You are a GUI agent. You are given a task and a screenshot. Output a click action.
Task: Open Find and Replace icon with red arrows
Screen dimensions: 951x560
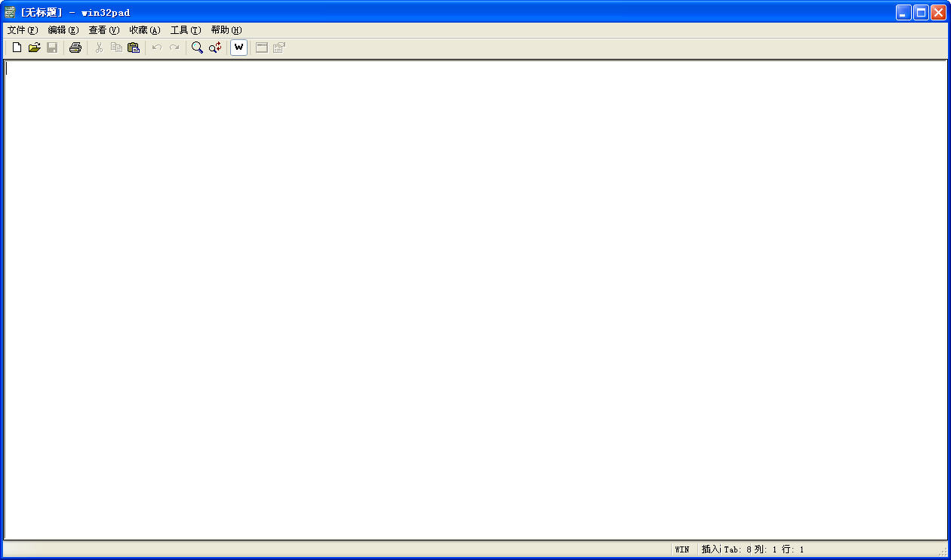(x=215, y=48)
